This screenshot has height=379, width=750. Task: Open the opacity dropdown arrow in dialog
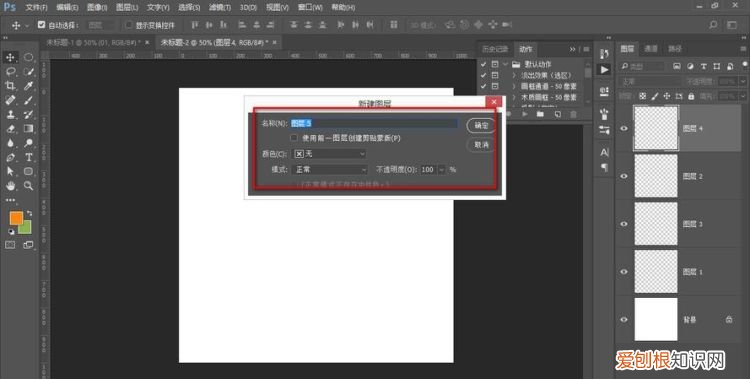[x=441, y=169]
